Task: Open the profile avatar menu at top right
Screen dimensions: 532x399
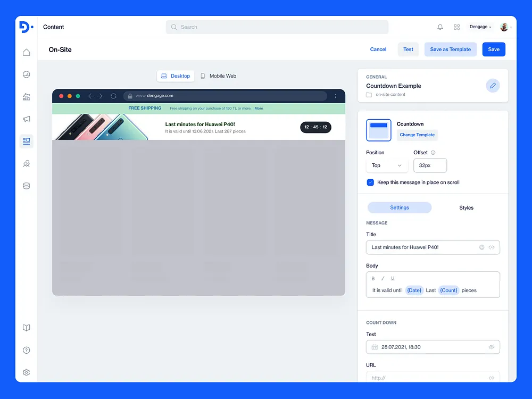Action: pyautogui.click(x=504, y=27)
